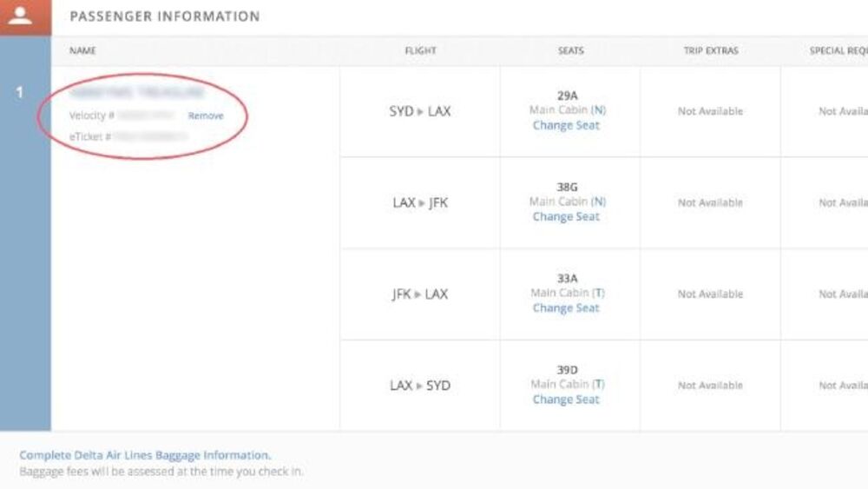
Task: Change seat 29A on SYD to LAX flight
Action: (566, 125)
